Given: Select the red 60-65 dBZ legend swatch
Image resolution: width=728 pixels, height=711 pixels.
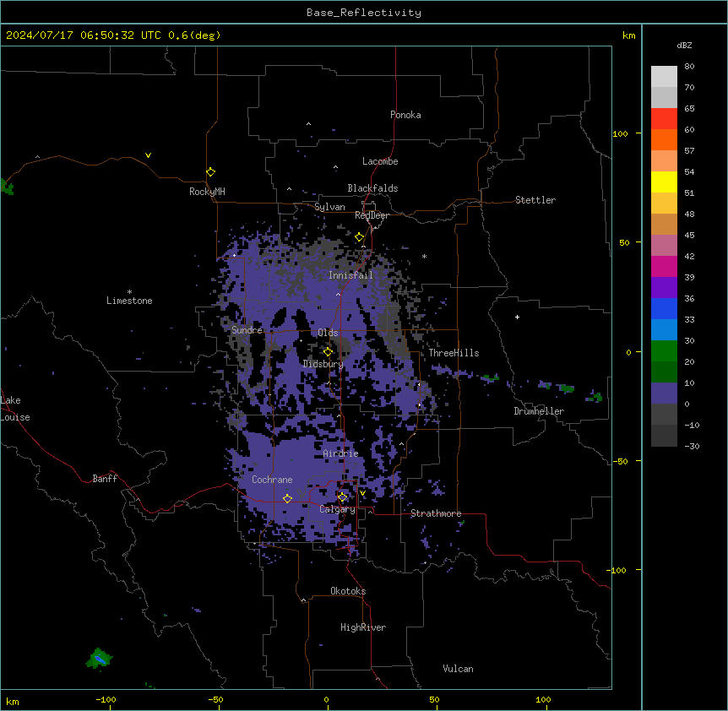Looking at the screenshot, I should 664,118.
